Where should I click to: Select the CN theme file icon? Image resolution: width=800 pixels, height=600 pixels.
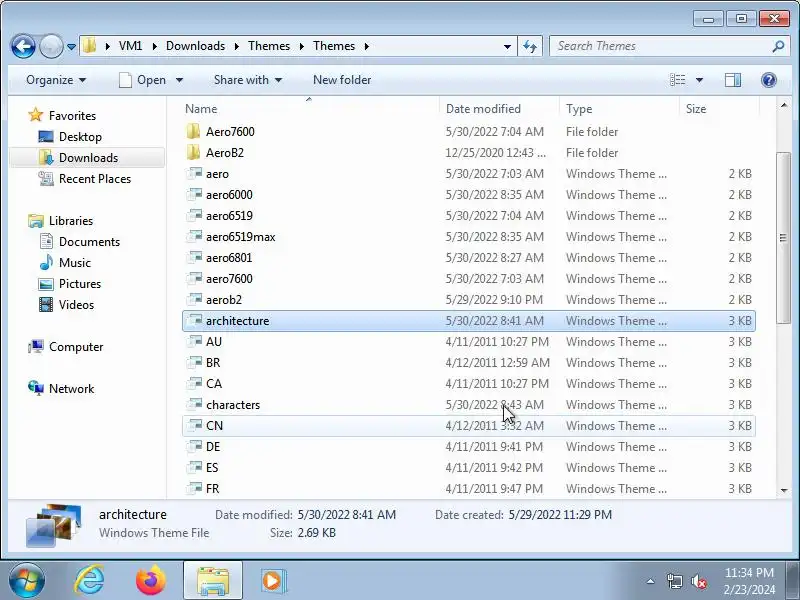coord(194,425)
